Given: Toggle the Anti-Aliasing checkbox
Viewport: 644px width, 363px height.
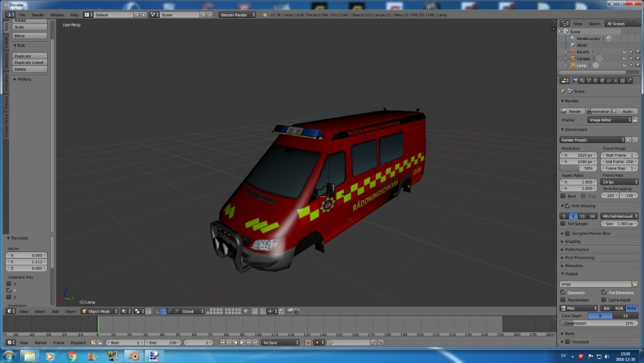Looking at the screenshot, I should pos(567,206).
